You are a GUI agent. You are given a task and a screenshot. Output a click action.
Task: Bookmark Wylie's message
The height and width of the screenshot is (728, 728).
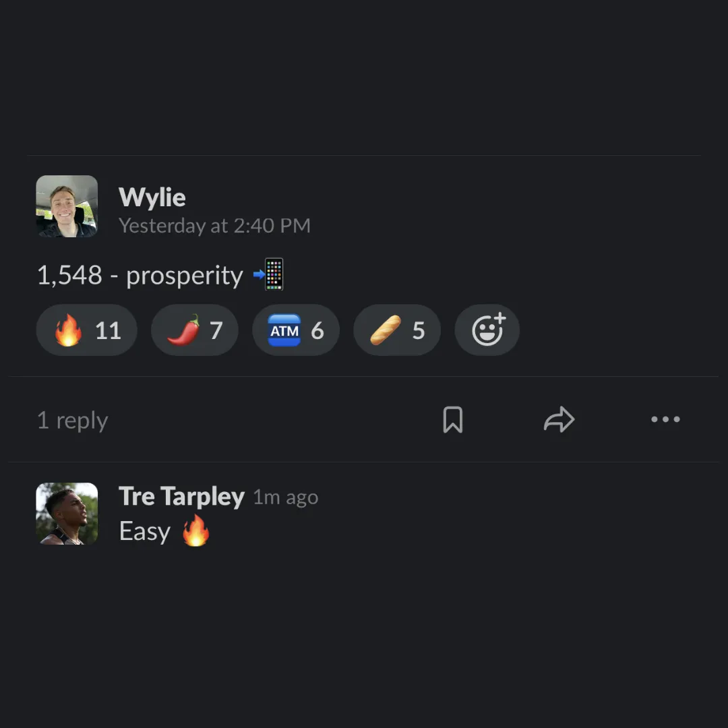click(x=453, y=420)
